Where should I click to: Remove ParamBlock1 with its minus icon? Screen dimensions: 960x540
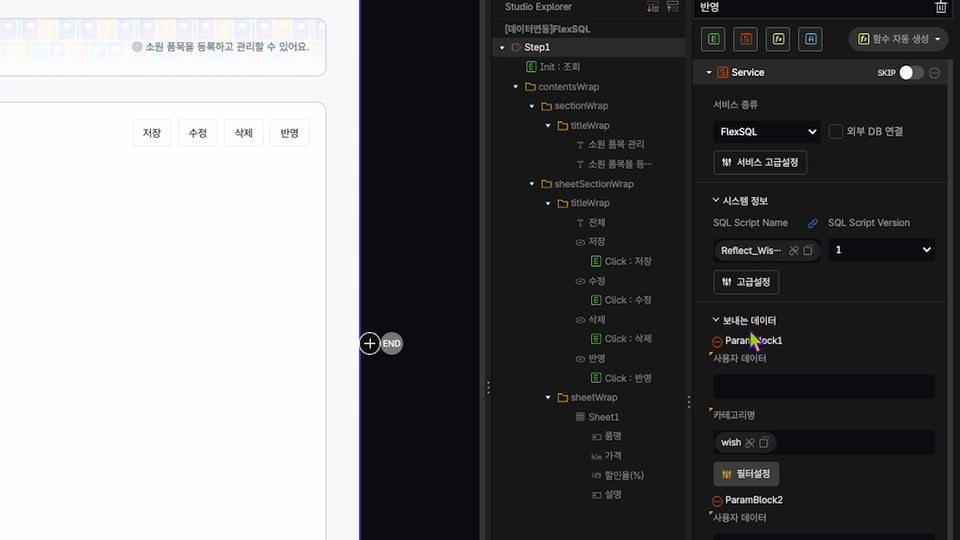[717, 342]
